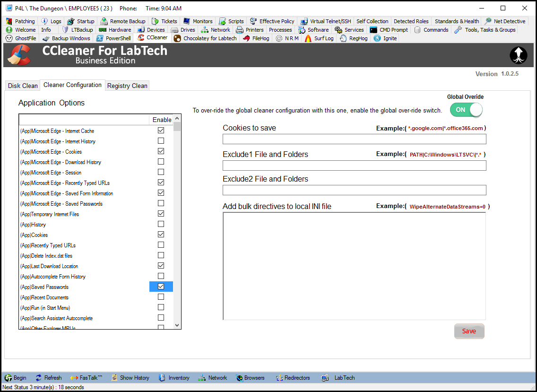Open the Standards & Health tab

tap(457, 21)
